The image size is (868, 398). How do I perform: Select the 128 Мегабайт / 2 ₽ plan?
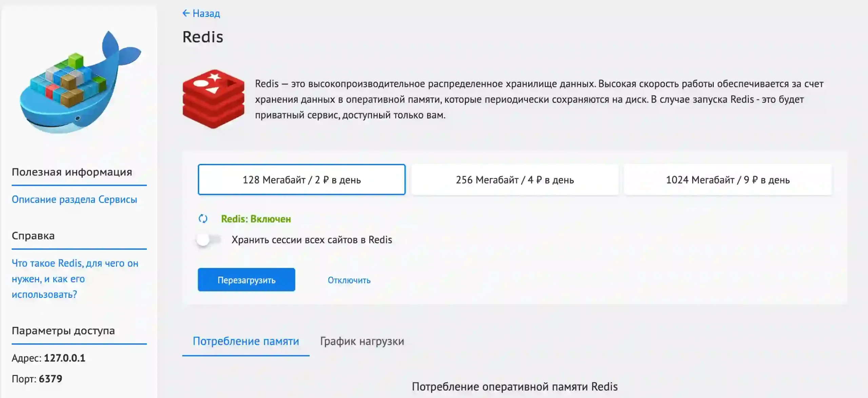pyautogui.click(x=301, y=179)
